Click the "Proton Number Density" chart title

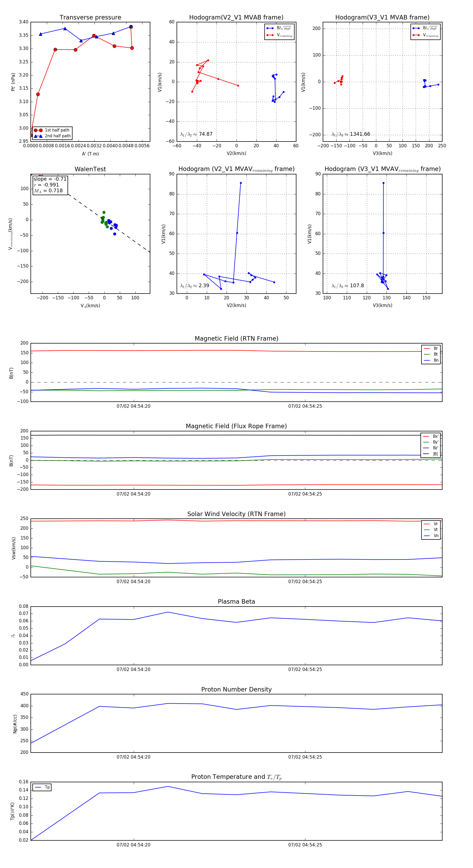pos(236,689)
